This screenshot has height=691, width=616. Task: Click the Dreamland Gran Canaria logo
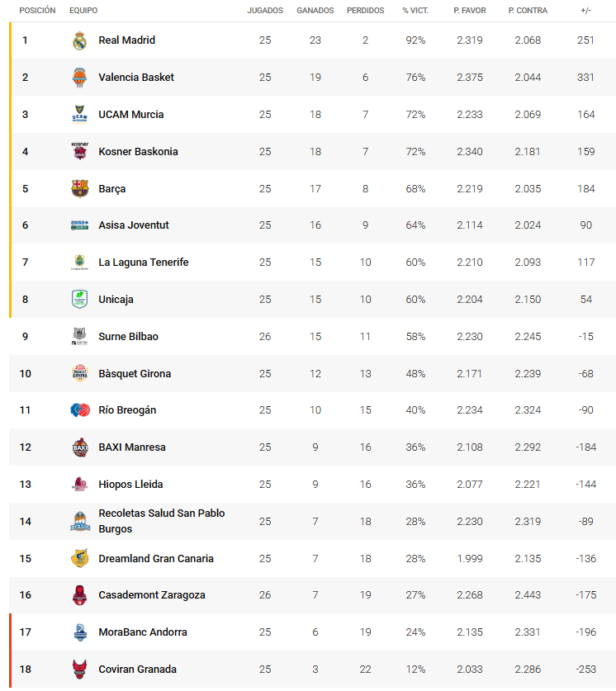(x=79, y=559)
